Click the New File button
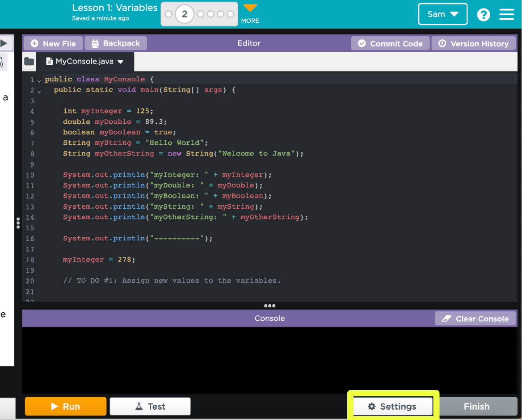The width and height of the screenshot is (522, 420). coord(53,43)
